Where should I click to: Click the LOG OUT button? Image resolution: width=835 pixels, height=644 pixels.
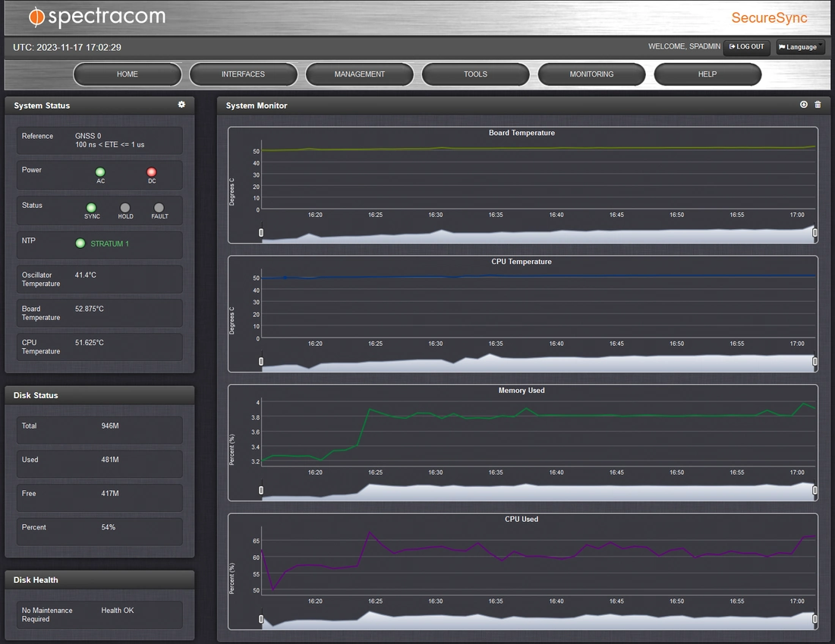747,47
